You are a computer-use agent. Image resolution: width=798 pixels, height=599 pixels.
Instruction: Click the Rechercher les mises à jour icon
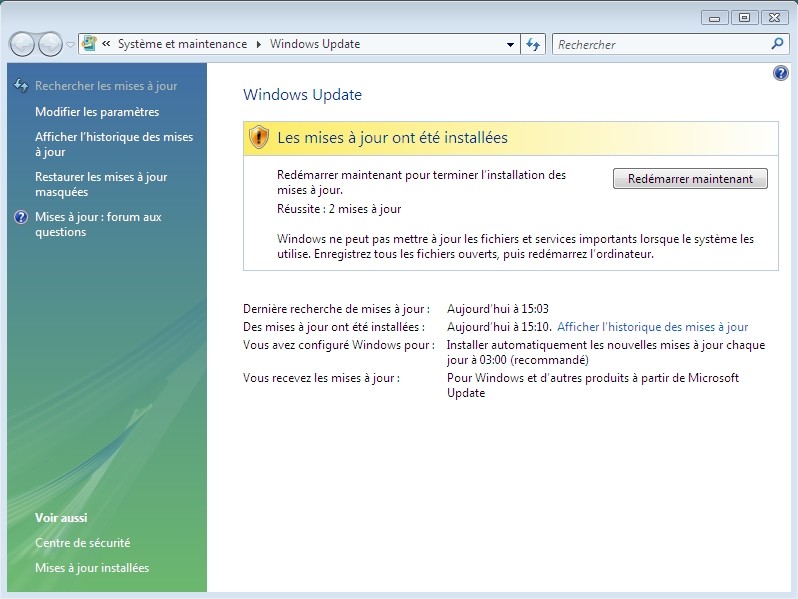click(21, 86)
